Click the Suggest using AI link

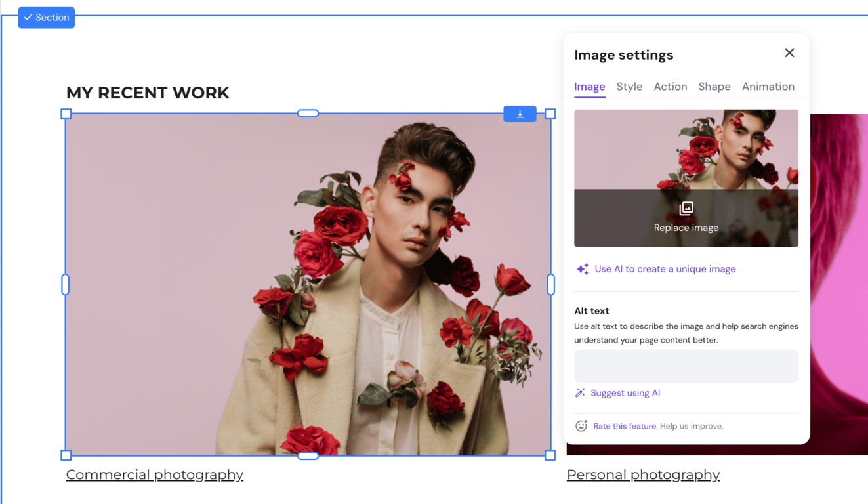624,392
